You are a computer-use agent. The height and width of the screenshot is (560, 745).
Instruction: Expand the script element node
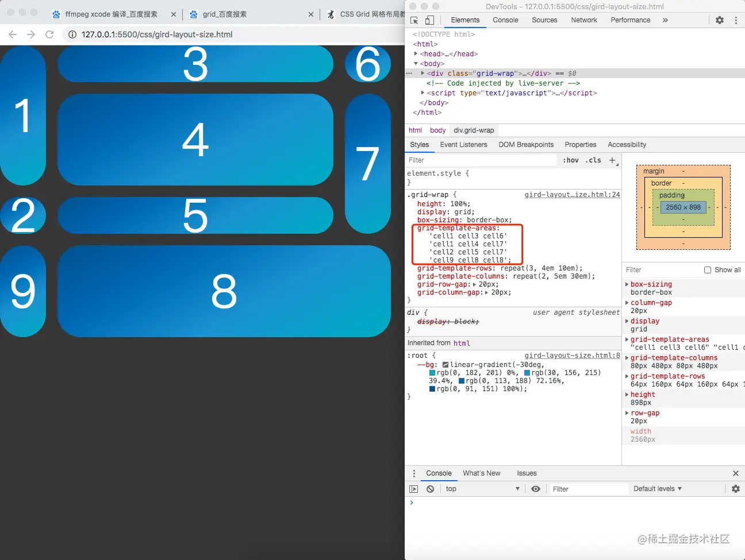pos(423,92)
